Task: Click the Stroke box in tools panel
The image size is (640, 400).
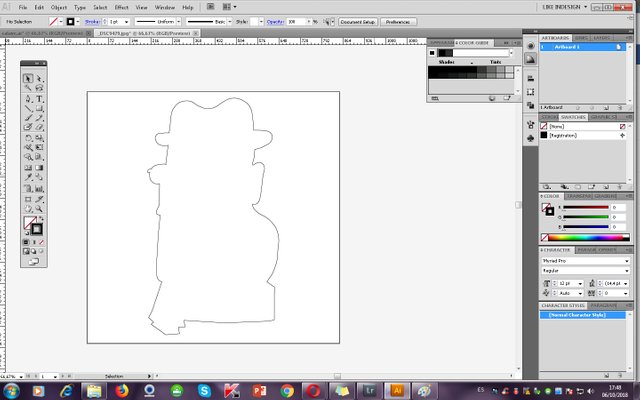Action: [x=35, y=229]
